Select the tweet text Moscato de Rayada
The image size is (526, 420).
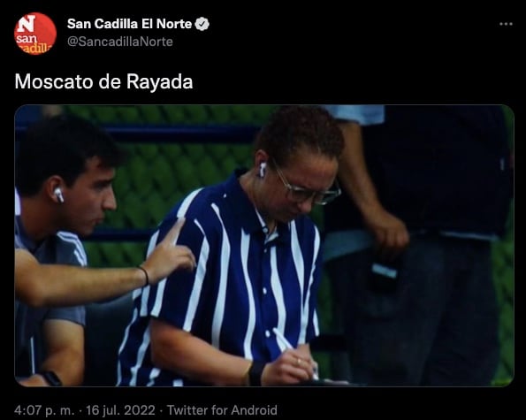[103, 81]
